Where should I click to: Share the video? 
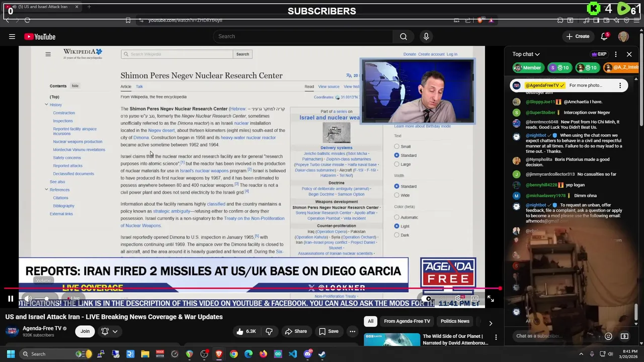pyautogui.click(x=296, y=331)
